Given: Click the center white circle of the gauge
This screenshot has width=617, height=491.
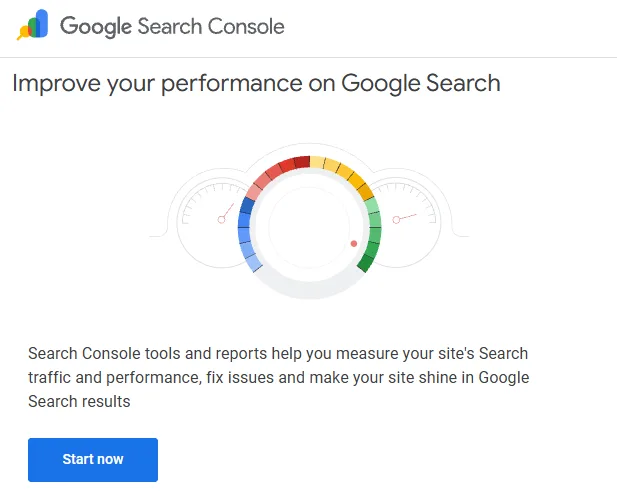Looking at the screenshot, I should coord(309,227).
